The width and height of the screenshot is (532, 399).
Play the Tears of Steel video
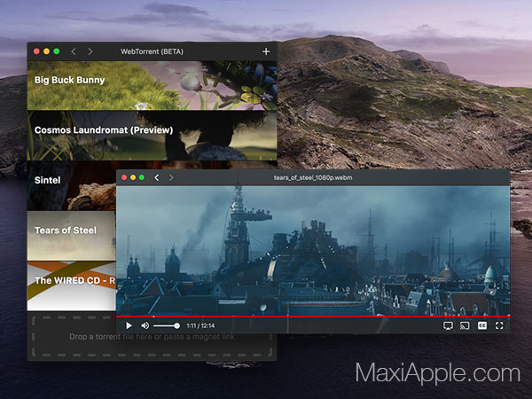pos(129,325)
